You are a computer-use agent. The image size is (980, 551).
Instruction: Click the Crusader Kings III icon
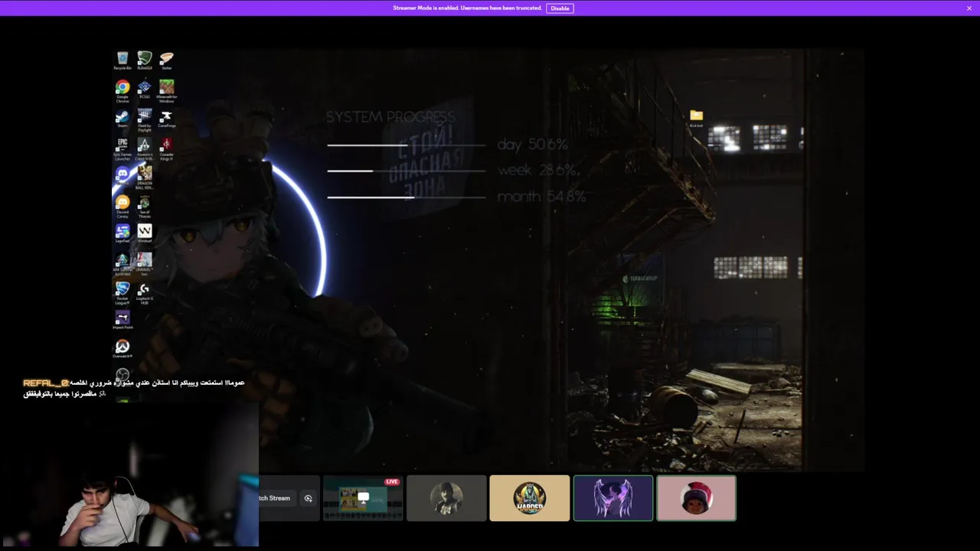tap(167, 149)
